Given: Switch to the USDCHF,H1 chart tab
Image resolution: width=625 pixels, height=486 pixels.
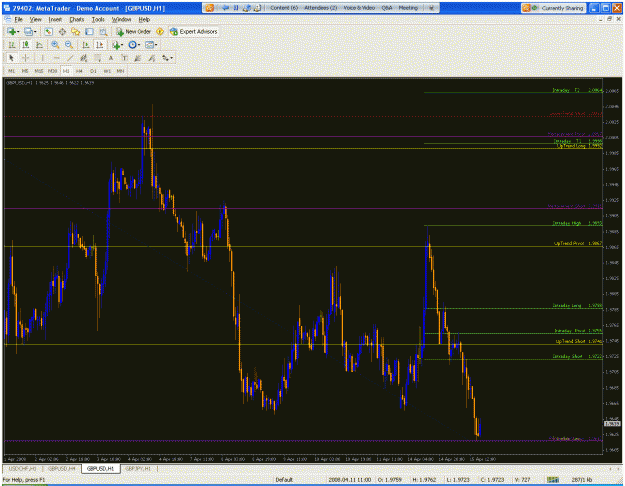Looking at the screenshot, I should [x=22, y=469].
